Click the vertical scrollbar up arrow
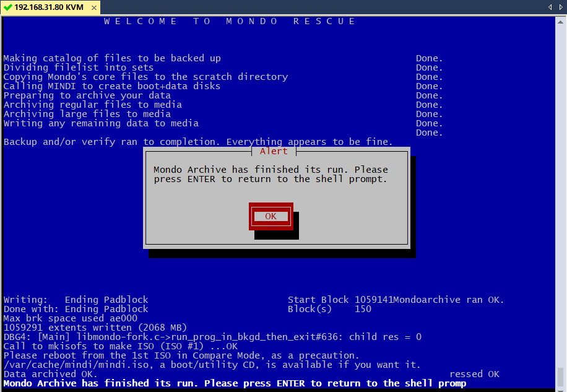The height and width of the screenshot is (392, 567). click(x=561, y=21)
